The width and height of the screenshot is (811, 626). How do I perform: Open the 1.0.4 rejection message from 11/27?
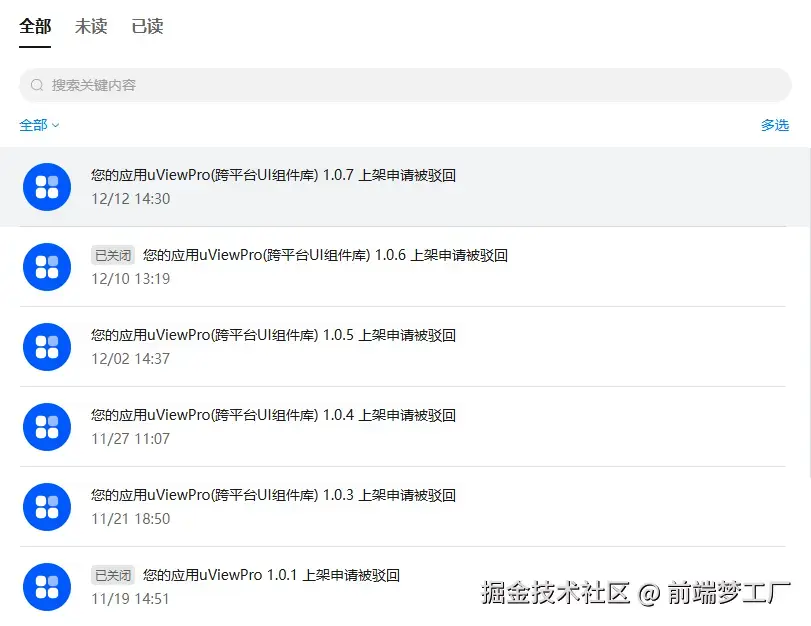point(273,415)
